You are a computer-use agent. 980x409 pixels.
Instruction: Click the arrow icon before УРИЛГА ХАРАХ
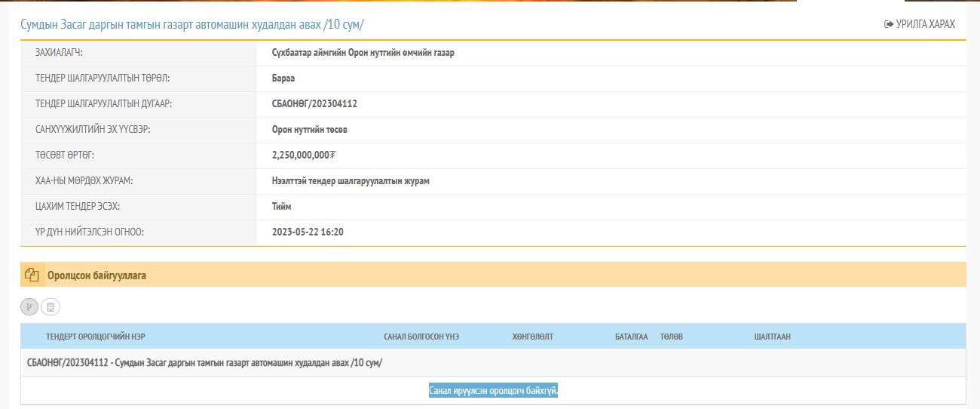(889, 24)
